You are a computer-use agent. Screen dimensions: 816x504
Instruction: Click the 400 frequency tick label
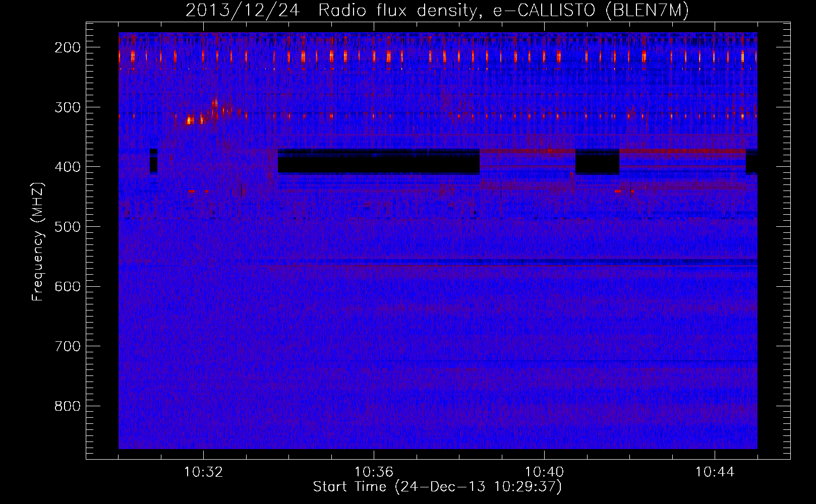pos(67,167)
